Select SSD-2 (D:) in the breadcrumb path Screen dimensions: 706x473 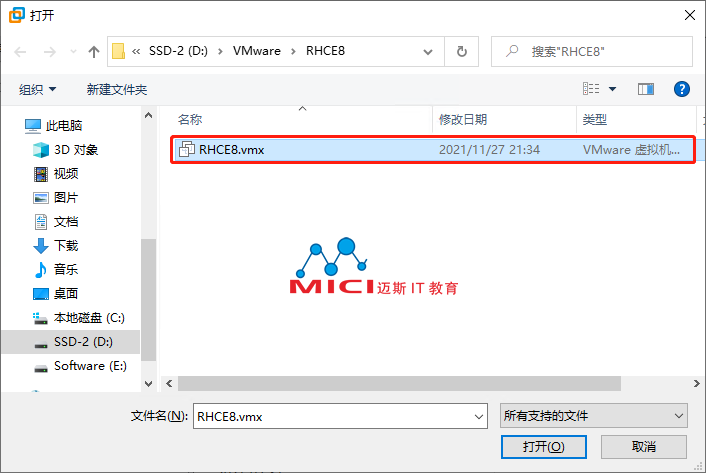178,51
